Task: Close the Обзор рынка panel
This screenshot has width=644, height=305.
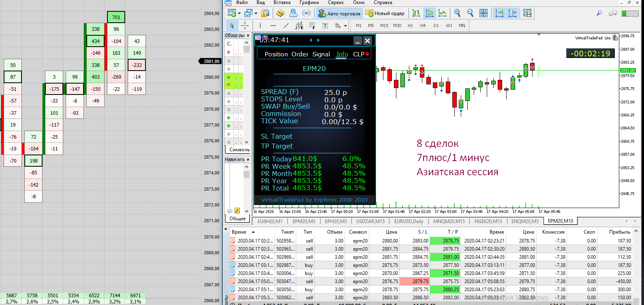Action: [248, 36]
